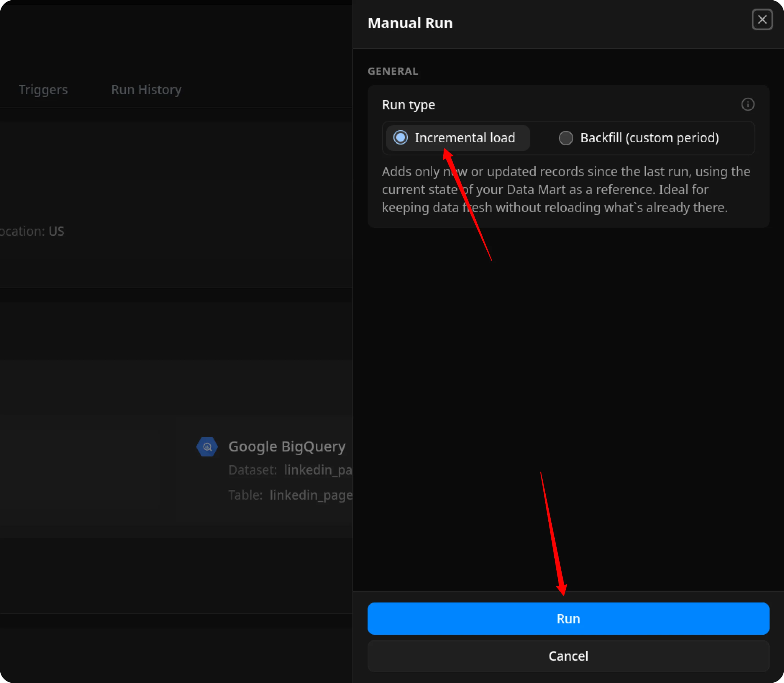Click the Run type label

pos(408,105)
